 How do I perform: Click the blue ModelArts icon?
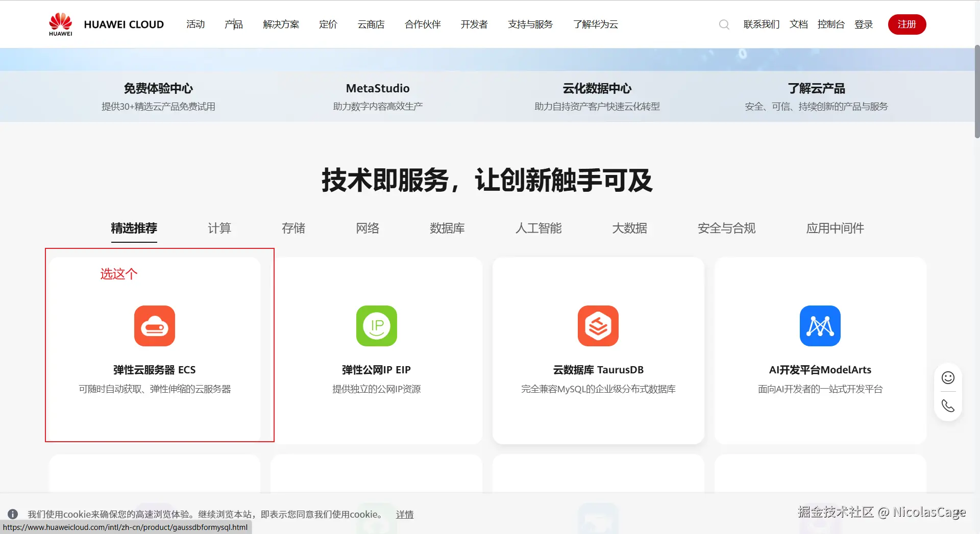(x=820, y=326)
